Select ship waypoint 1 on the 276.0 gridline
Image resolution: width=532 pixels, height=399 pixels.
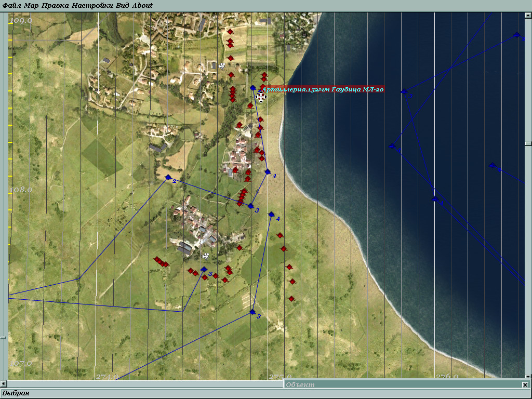435,199
